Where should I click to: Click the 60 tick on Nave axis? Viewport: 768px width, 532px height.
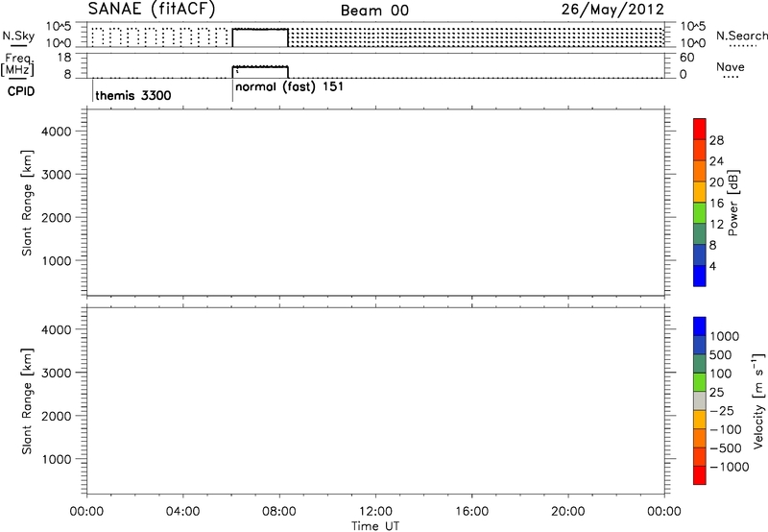[686, 58]
